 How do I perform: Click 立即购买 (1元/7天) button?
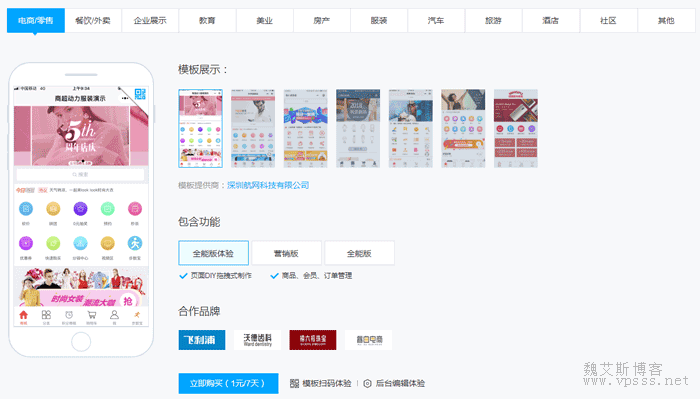pyautogui.click(x=228, y=383)
